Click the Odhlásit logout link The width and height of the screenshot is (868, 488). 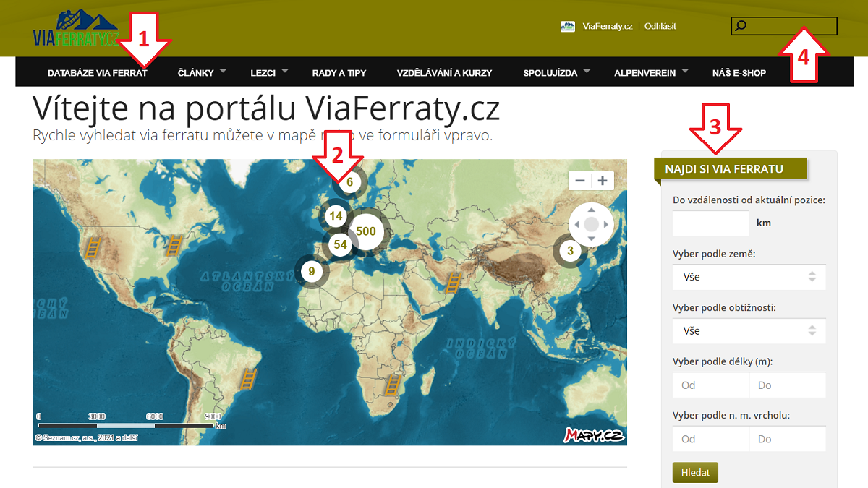click(x=660, y=27)
